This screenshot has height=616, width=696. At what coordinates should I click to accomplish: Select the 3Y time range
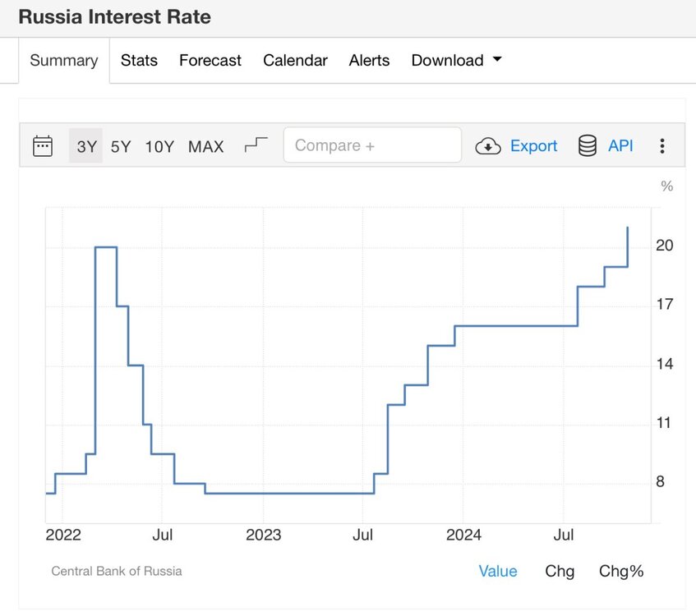pyautogui.click(x=86, y=146)
